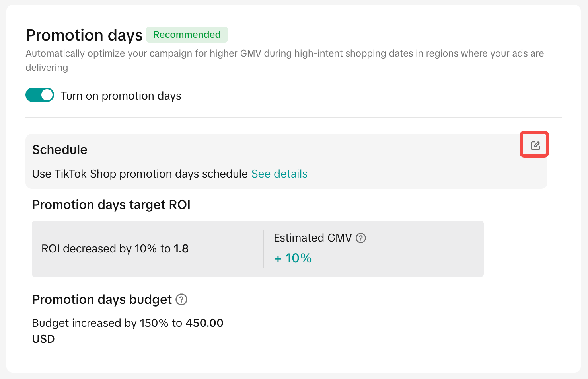Click "Use TikTok Shop promotion days schedule" text
Screen dimensions: 588x379
pyautogui.click(x=140, y=174)
